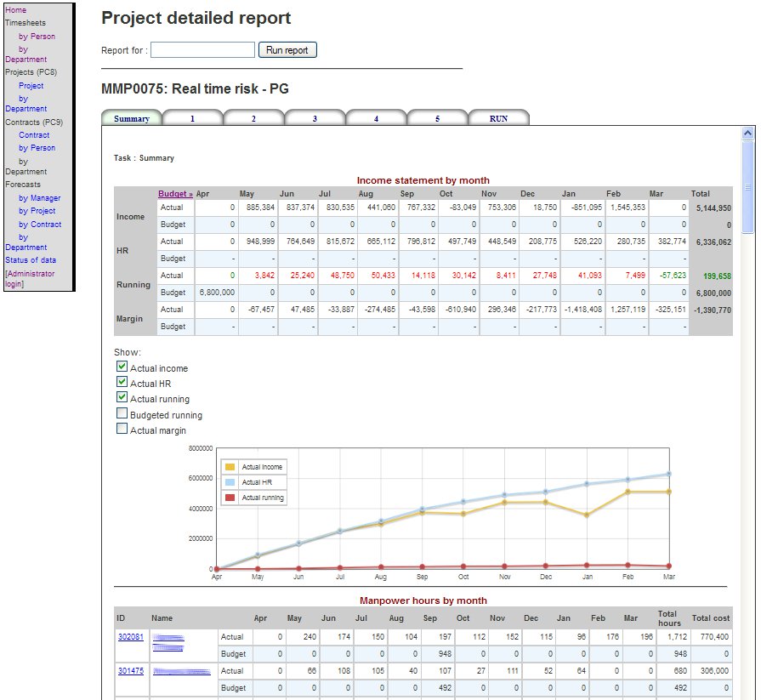
Task: Click the Run report button
Action: pyautogui.click(x=287, y=50)
